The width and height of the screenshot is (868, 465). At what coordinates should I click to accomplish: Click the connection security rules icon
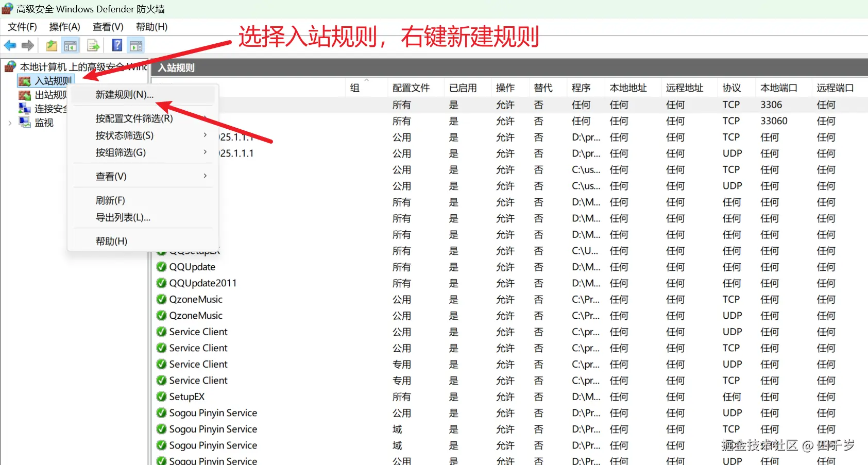[x=25, y=108]
